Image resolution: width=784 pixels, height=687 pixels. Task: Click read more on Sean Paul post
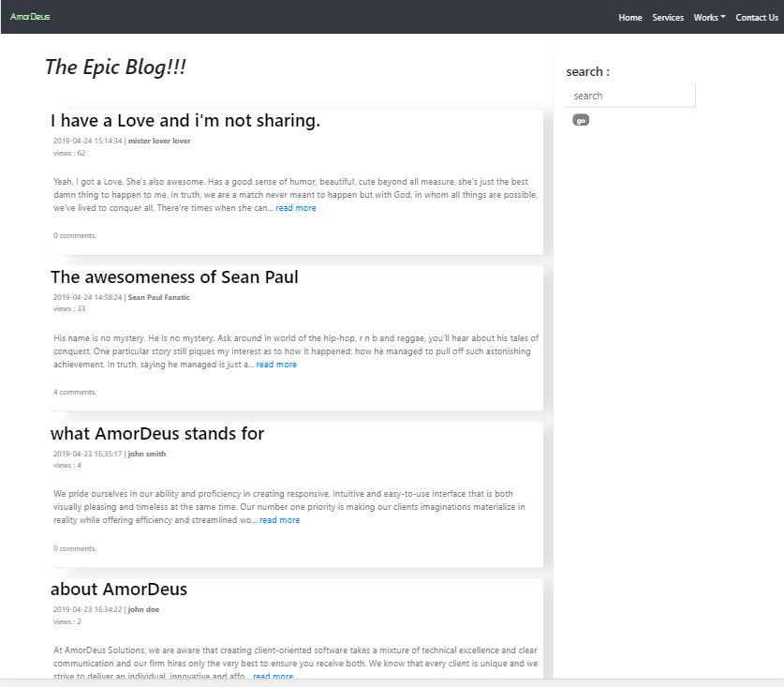pos(276,365)
